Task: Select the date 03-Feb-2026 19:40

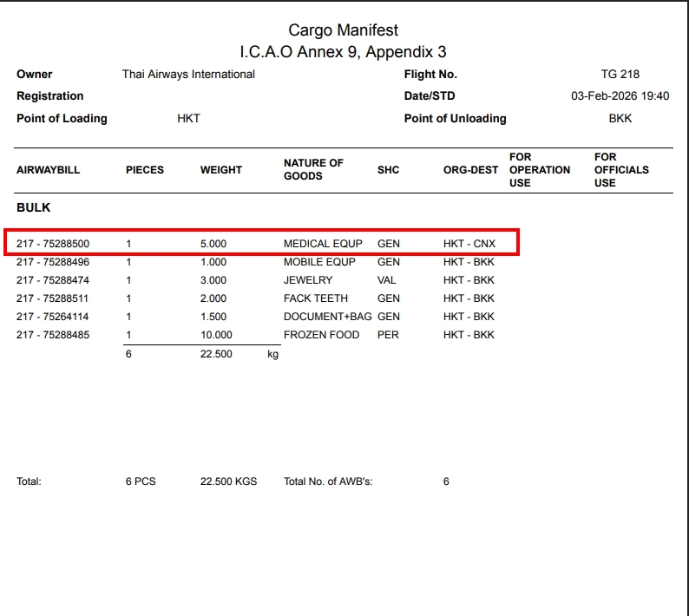Action: [620, 96]
